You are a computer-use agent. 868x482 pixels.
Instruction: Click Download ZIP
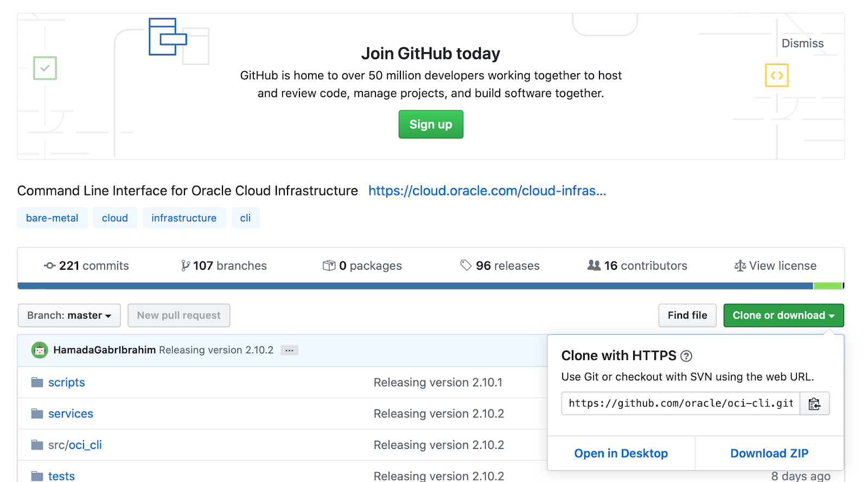(769, 453)
